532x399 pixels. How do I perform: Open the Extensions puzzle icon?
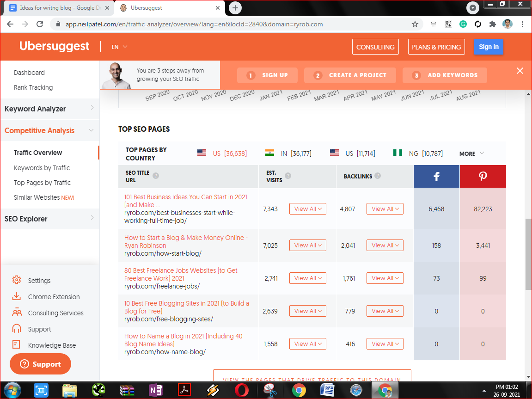(x=492, y=24)
